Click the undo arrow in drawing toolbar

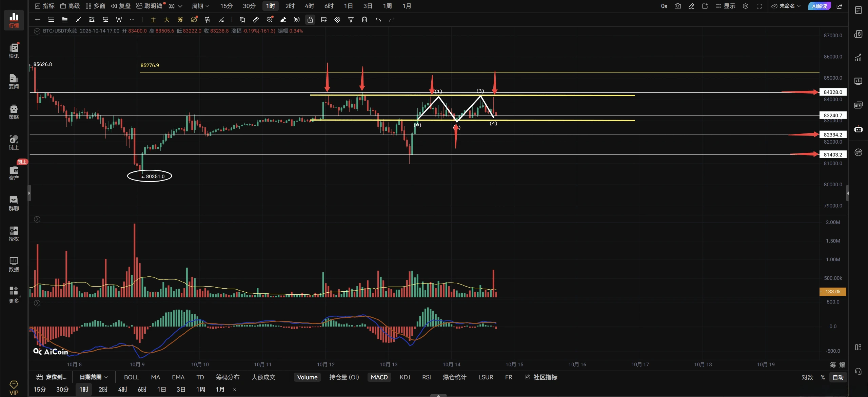(x=378, y=20)
